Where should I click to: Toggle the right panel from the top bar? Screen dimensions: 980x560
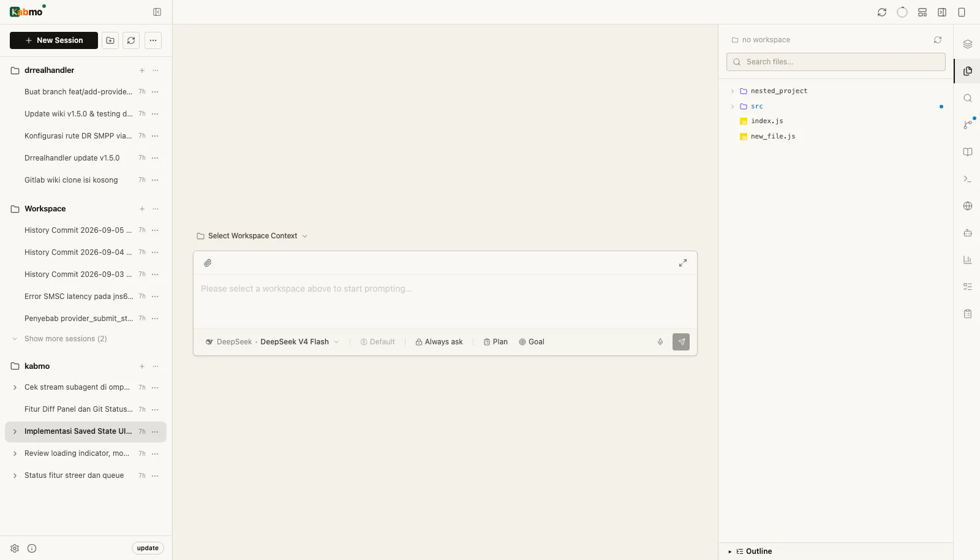[x=942, y=12]
